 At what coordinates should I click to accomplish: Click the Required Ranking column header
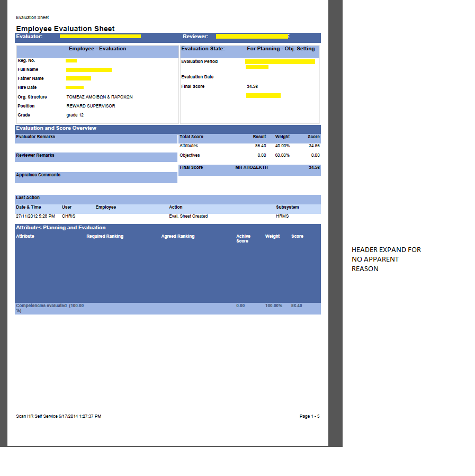[x=105, y=237]
